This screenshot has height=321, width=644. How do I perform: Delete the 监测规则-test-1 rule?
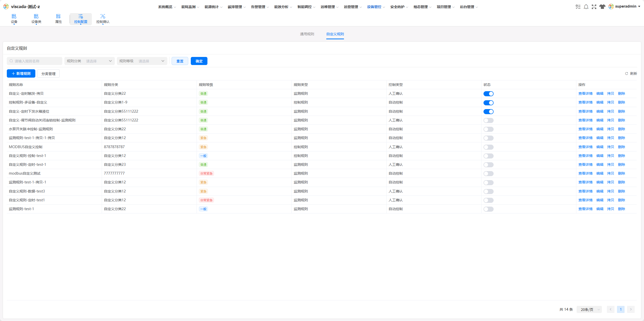pos(622,209)
